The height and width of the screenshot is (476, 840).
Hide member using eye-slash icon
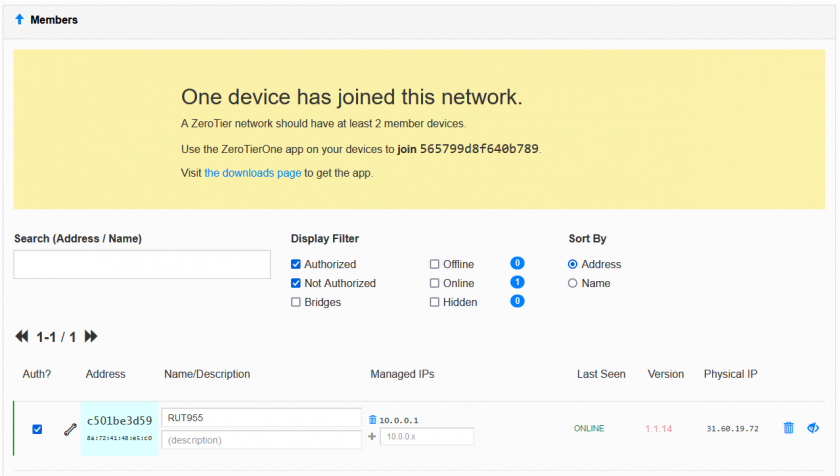coord(813,428)
